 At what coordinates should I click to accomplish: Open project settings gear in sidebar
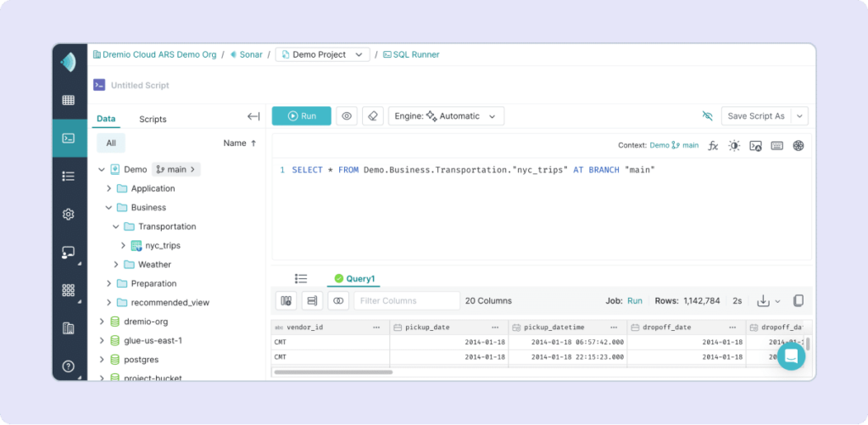coord(69,214)
